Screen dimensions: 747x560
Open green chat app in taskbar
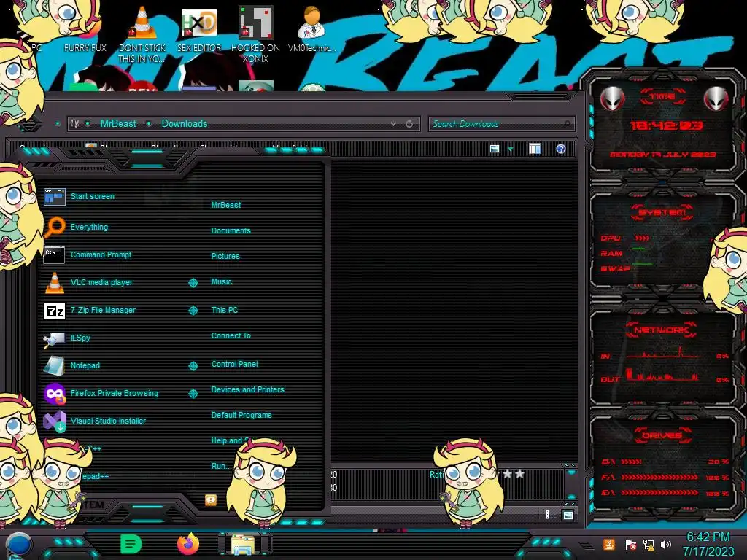131,544
